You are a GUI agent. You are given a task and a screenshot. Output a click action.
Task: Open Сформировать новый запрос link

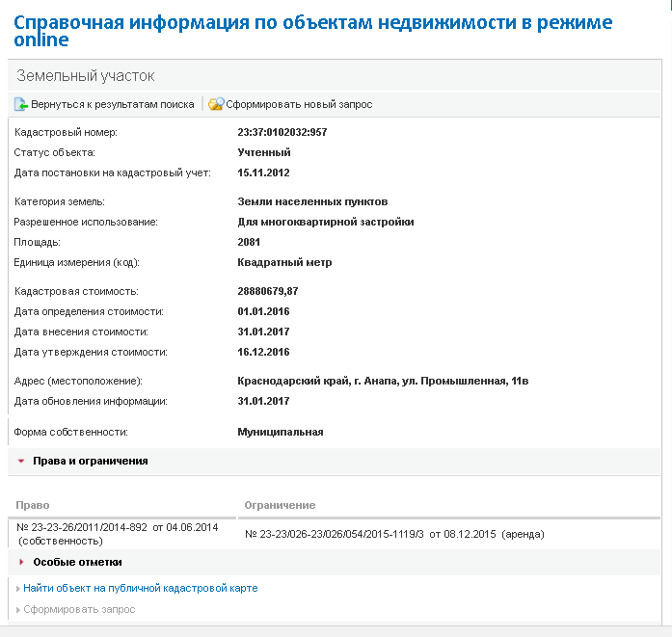pyautogui.click(x=299, y=104)
